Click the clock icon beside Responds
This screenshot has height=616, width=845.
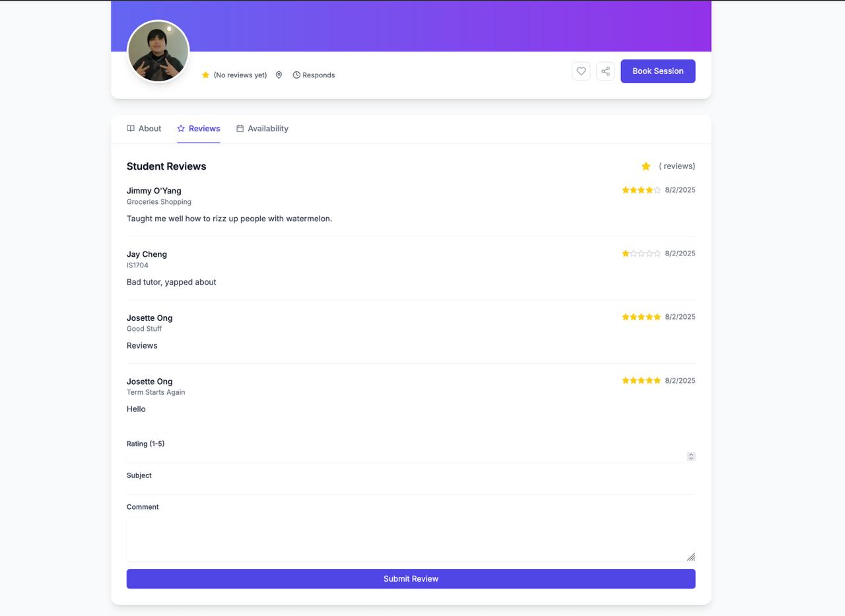[x=296, y=75]
